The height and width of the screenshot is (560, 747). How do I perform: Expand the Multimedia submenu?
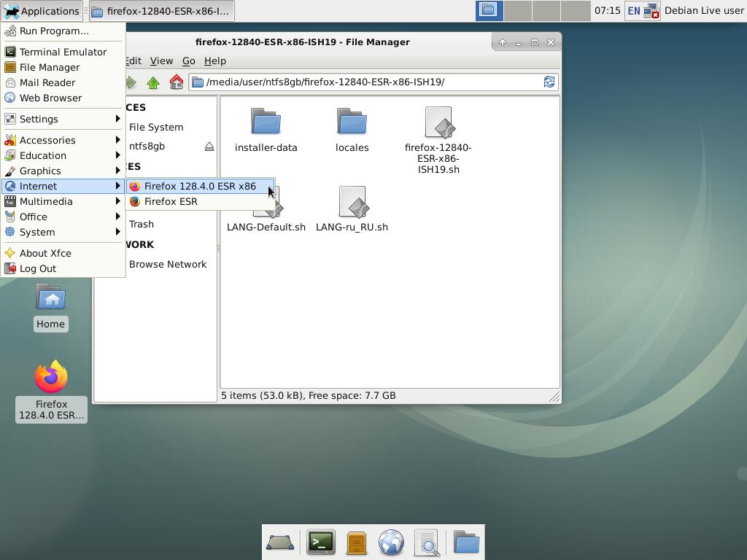pos(63,201)
